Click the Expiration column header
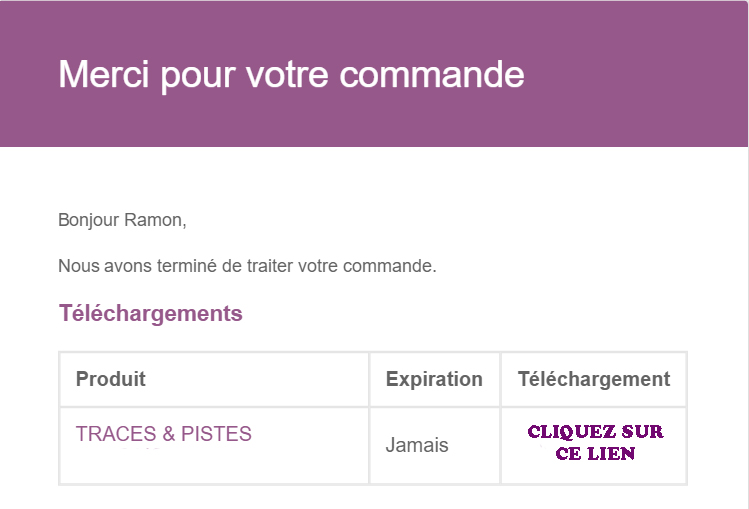 tap(434, 379)
